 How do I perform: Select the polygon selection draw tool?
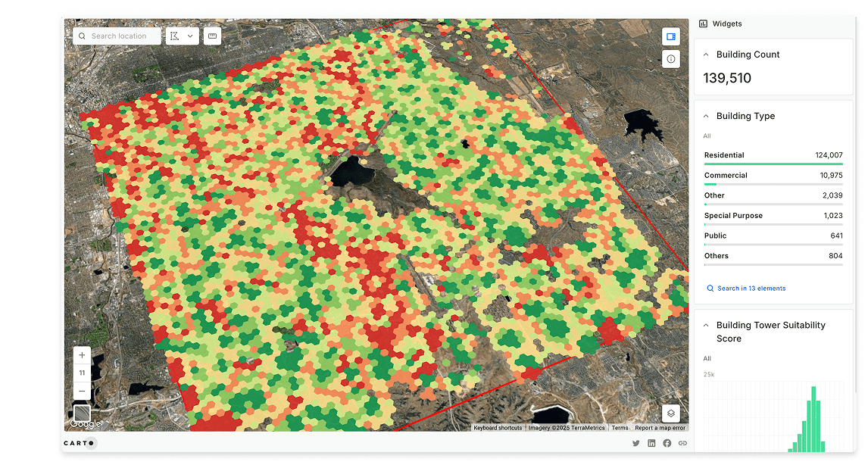175,36
